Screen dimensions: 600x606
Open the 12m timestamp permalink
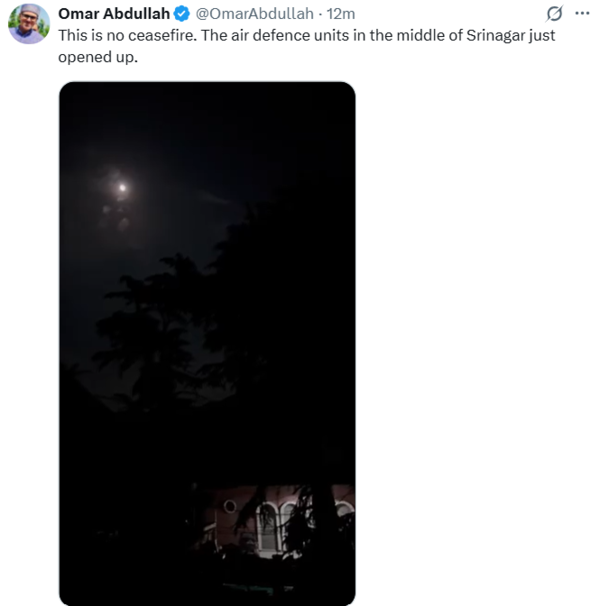pyautogui.click(x=341, y=14)
